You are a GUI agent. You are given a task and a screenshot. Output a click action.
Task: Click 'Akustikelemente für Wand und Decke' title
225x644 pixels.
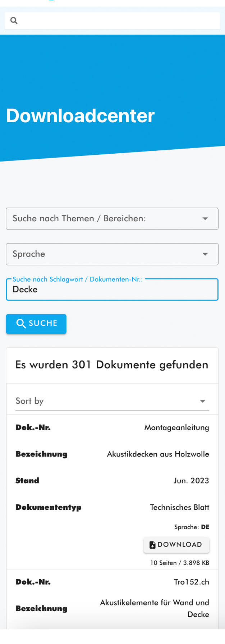click(155, 608)
